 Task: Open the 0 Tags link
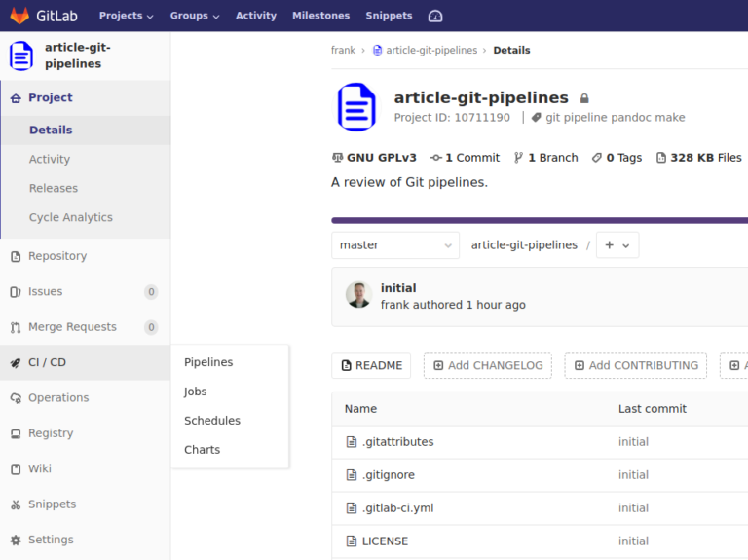pyautogui.click(x=617, y=158)
